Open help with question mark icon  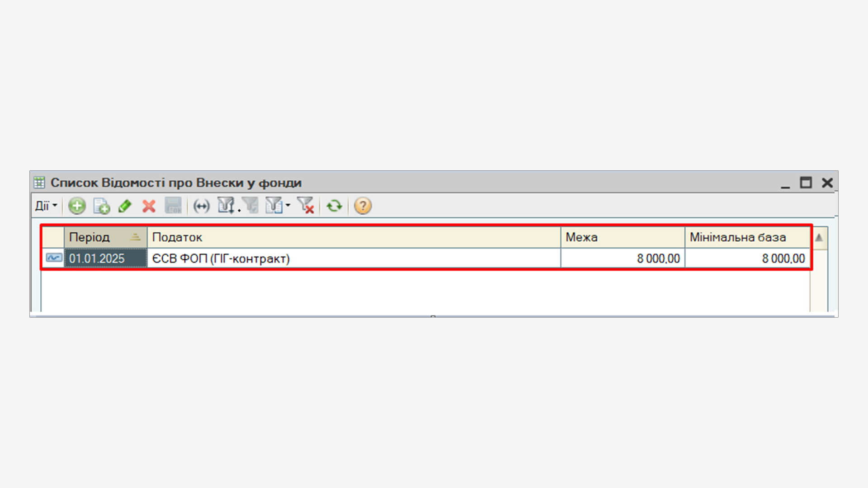(363, 206)
